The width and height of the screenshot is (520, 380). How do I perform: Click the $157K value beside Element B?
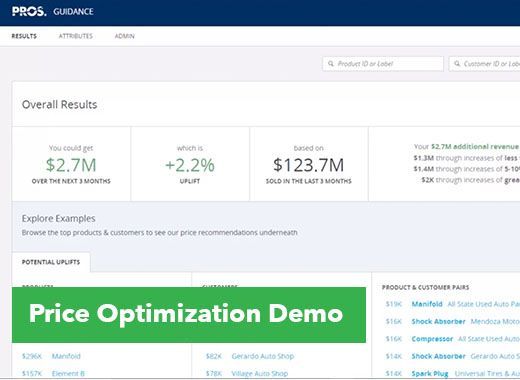32,373
